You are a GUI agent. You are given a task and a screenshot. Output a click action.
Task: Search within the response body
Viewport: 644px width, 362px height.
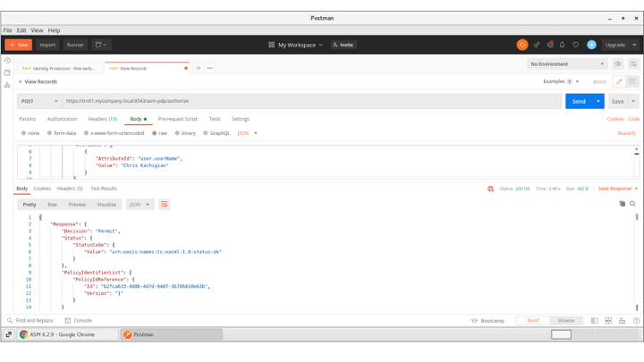pos(632,204)
